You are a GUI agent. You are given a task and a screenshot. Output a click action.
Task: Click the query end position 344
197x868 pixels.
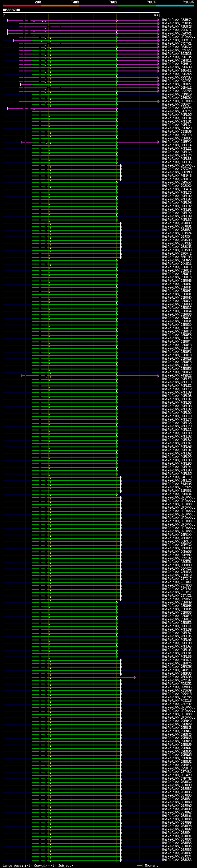point(155,15)
